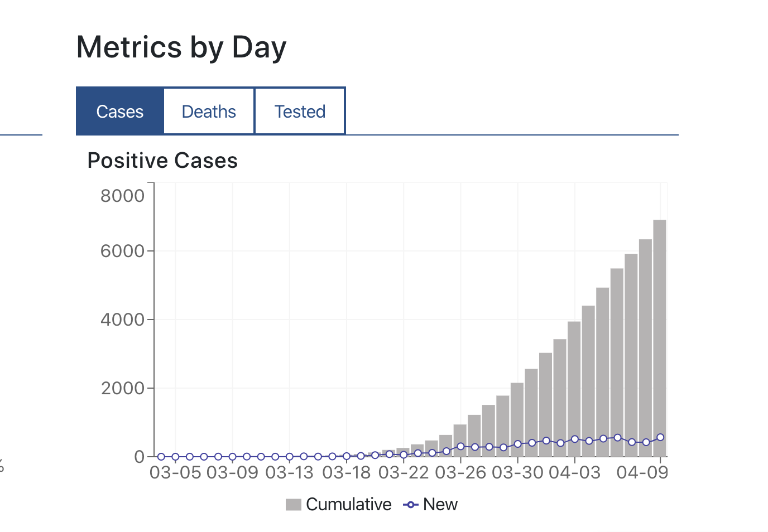Open the Tested tab
The width and height of the screenshot is (768, 532).
(x=300, y=112)
